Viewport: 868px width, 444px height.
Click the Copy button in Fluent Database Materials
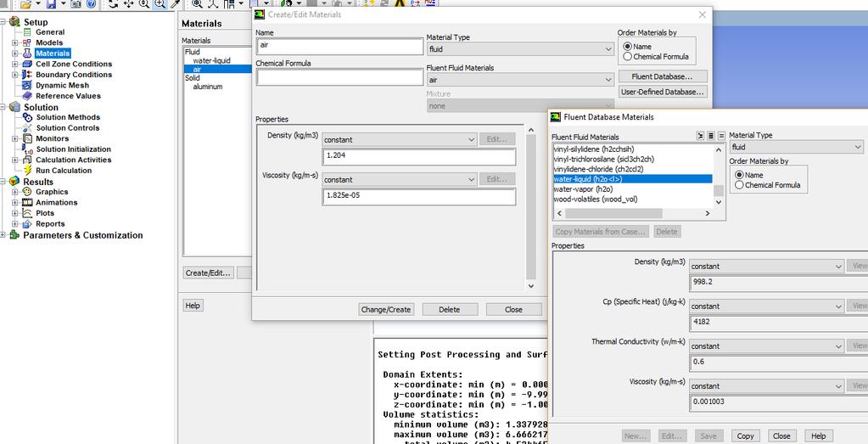[x=745, y=436]
